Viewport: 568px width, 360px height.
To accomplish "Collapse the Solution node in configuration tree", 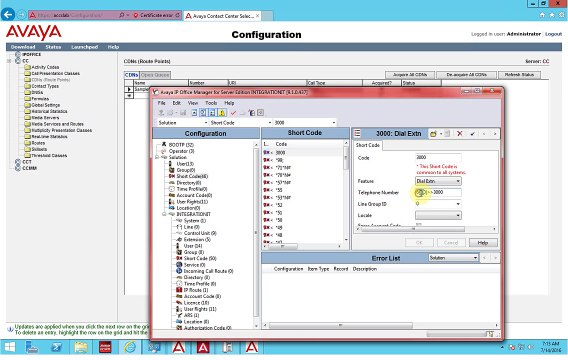I will [157, 157].
